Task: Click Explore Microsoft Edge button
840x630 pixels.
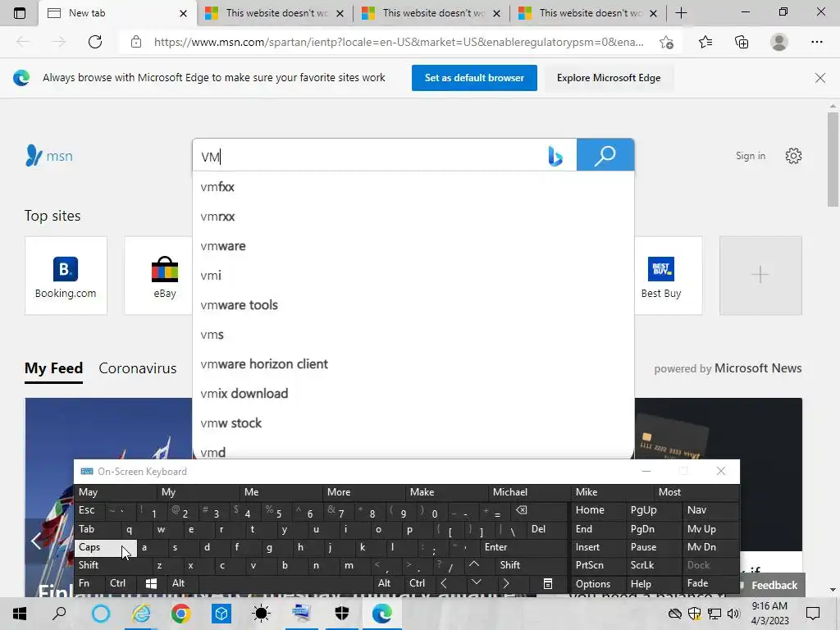Action: click(609, 78)
